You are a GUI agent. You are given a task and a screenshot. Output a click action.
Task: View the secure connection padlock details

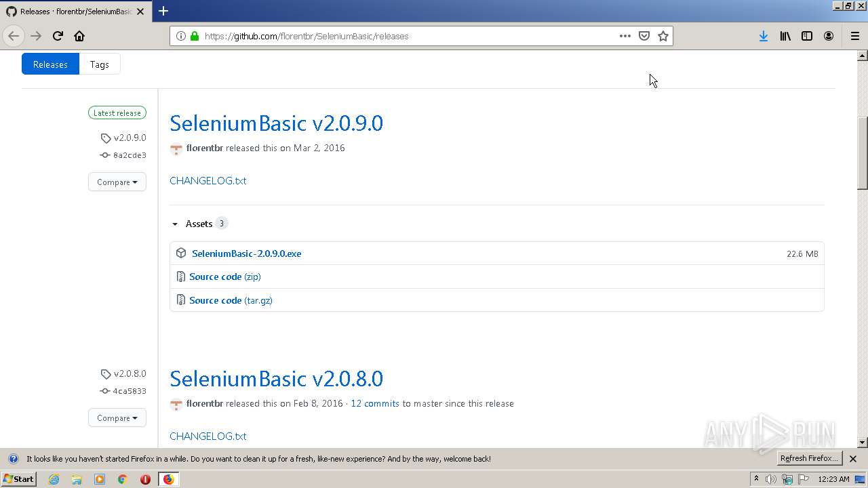click(195, 36)
